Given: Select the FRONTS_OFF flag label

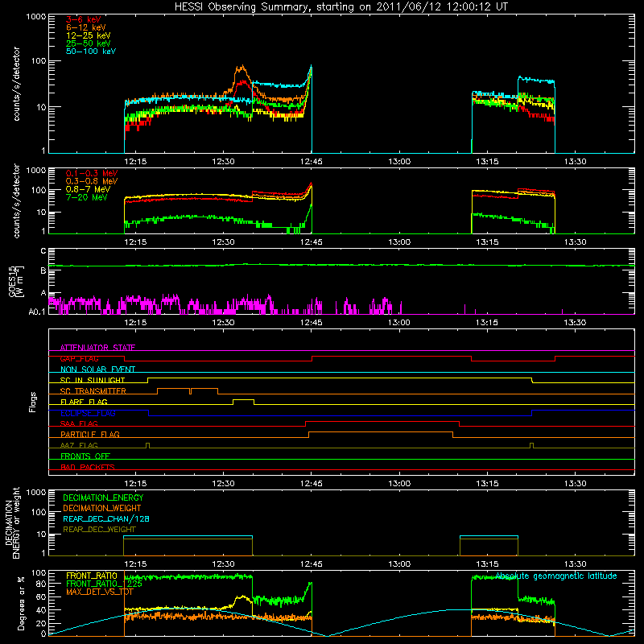Looking at the screenshot, I should pyautogui.click(x=85, y=456).
